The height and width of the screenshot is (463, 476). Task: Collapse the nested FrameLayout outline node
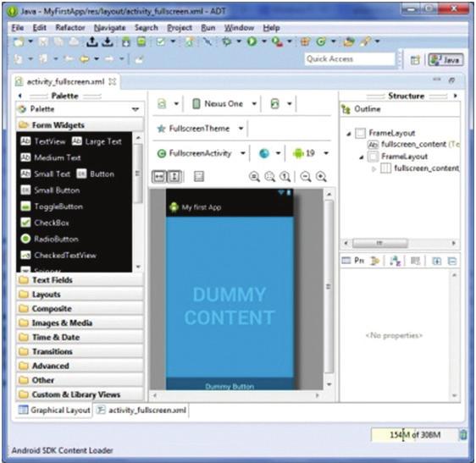(362, 157)
